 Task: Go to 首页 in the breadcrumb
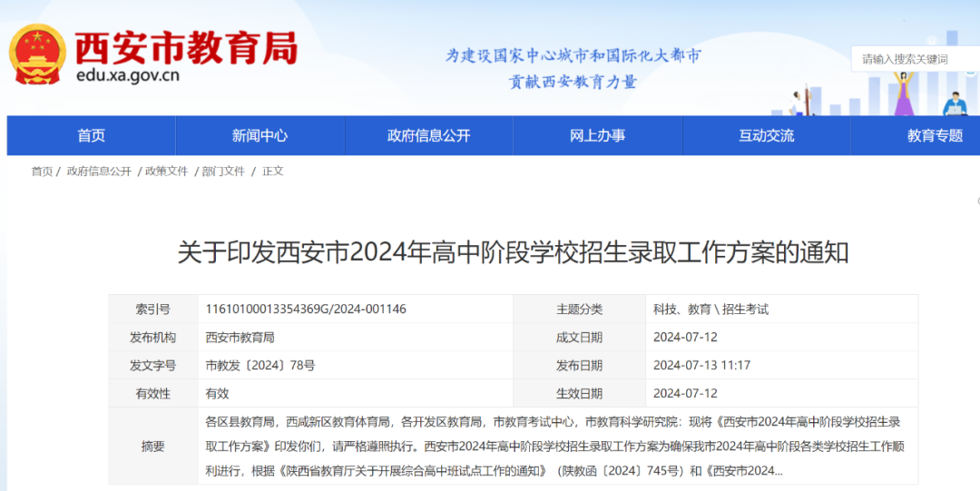42,172
